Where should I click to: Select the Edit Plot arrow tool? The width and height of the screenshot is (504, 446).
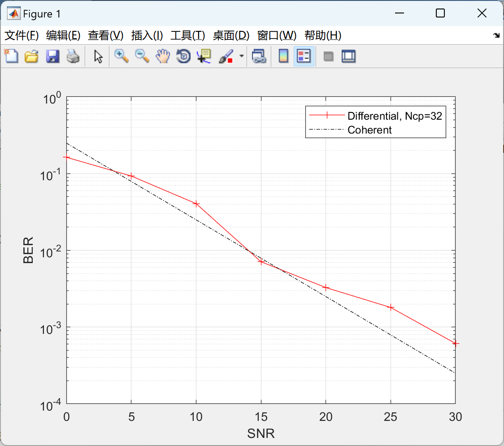point(98,56)
